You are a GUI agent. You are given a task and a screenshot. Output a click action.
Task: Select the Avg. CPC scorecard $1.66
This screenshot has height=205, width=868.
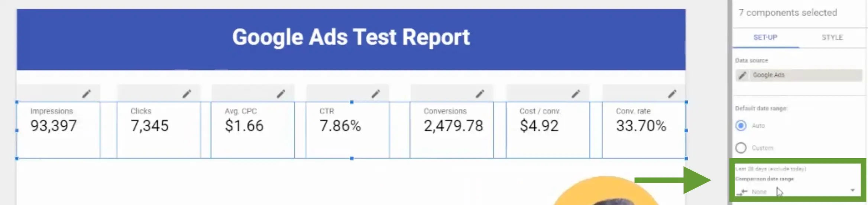point(253,130)
